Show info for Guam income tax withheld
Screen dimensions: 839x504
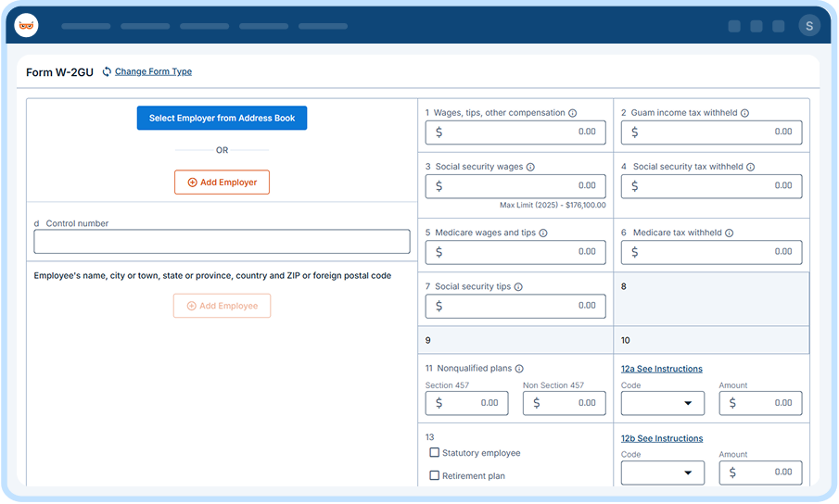pyautogui.click(x=744, y=113)
